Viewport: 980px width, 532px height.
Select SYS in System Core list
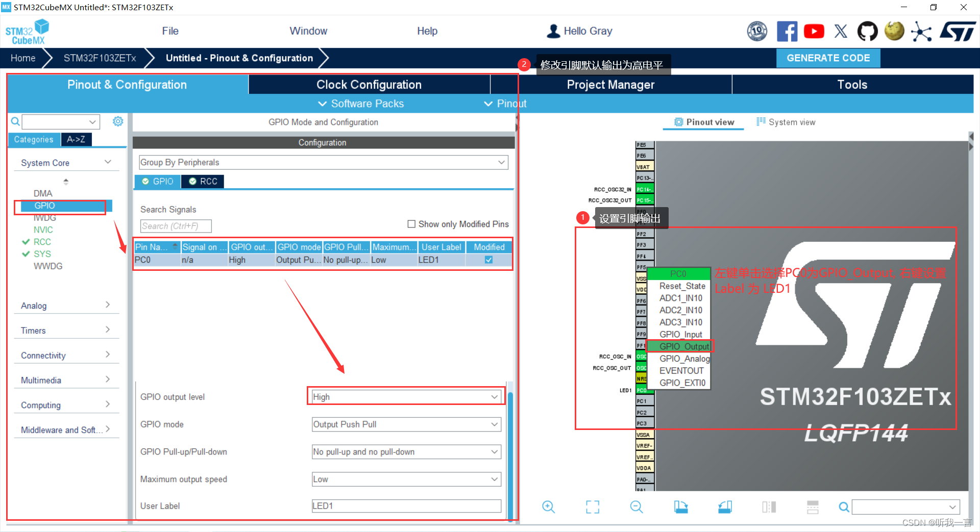coord(42,254)
